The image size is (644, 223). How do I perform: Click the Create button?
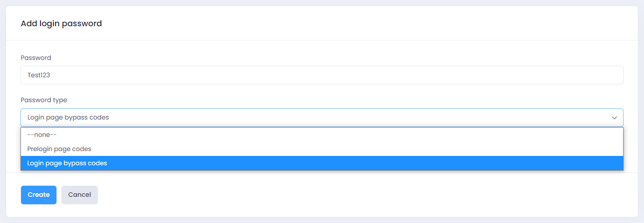click(39, 195)
